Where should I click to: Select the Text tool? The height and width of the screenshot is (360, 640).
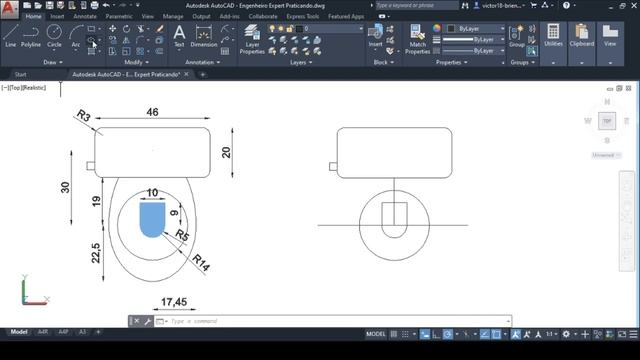pyautogui.click(x=179, y=36)
